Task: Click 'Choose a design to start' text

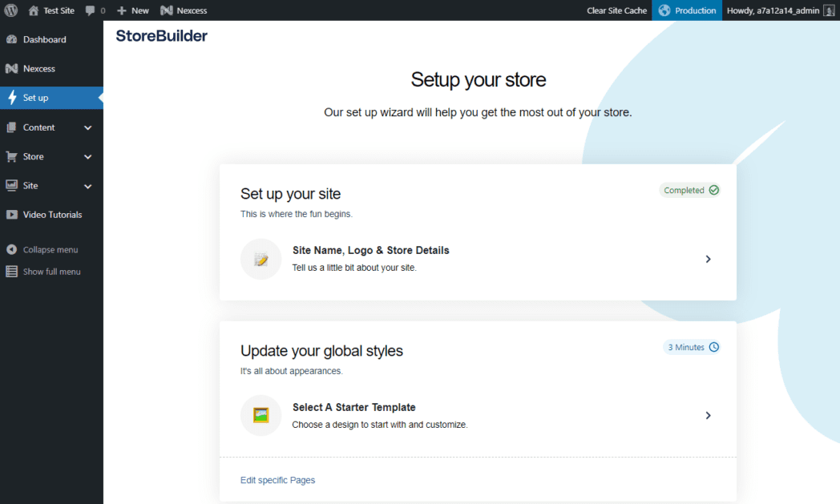Action: coord(380,425)
